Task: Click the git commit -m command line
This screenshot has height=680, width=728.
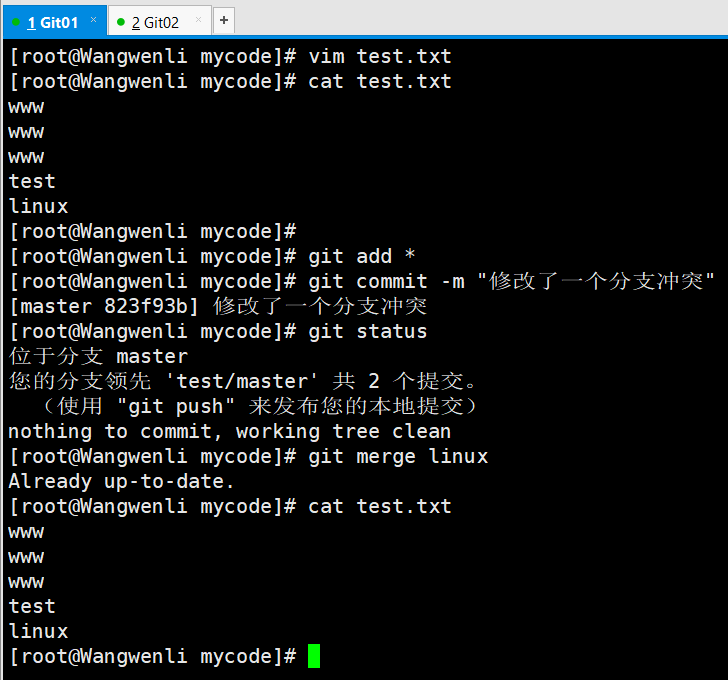Action: click(x=362, y=281)
